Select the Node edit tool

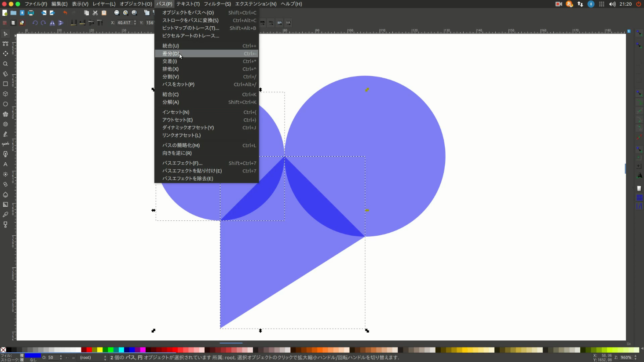tap(5, 44)
